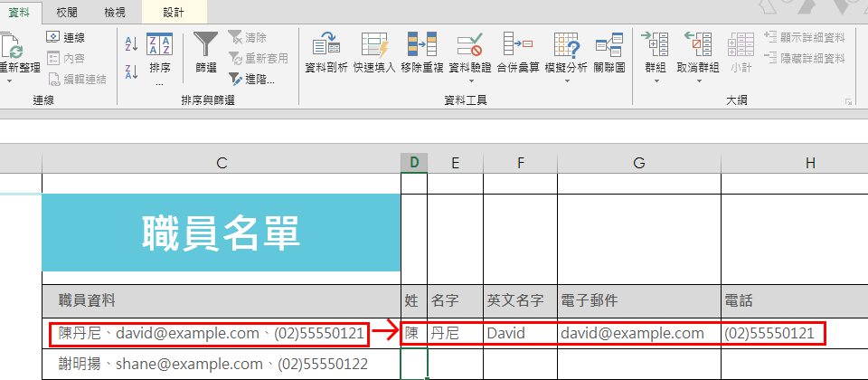Image resolution: width=868 pixels, height=380 pixels.
Task: Click the 英文名字 header cell
Action: pos(521,300)
